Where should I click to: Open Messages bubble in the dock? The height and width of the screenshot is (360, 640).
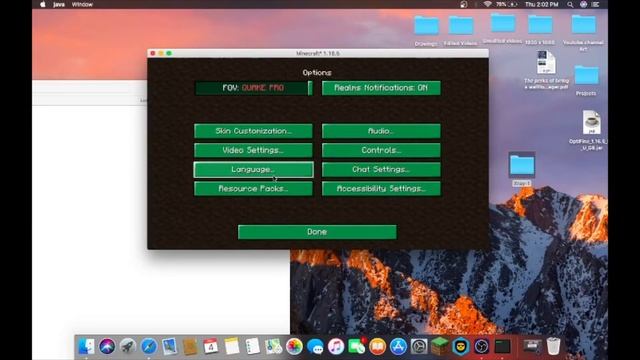point(315,347)
